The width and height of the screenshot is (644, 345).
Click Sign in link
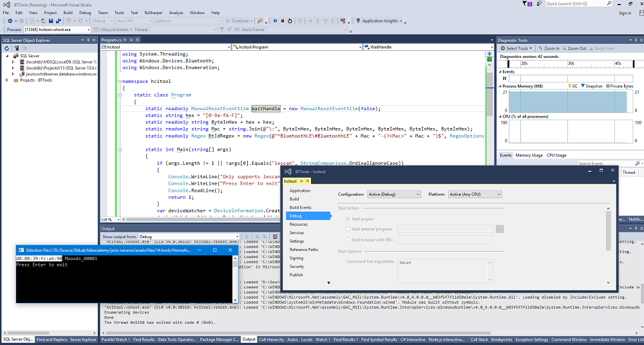point(623,12)
